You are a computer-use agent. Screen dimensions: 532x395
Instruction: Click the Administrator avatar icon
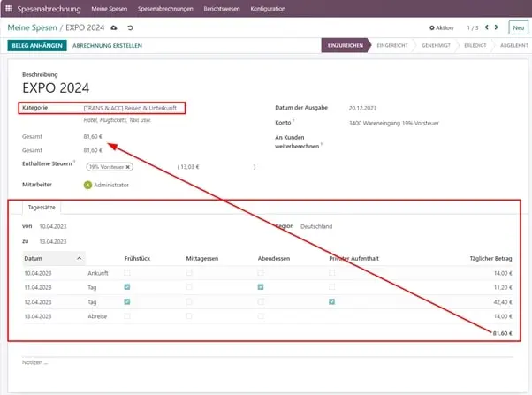click(87, 185)
